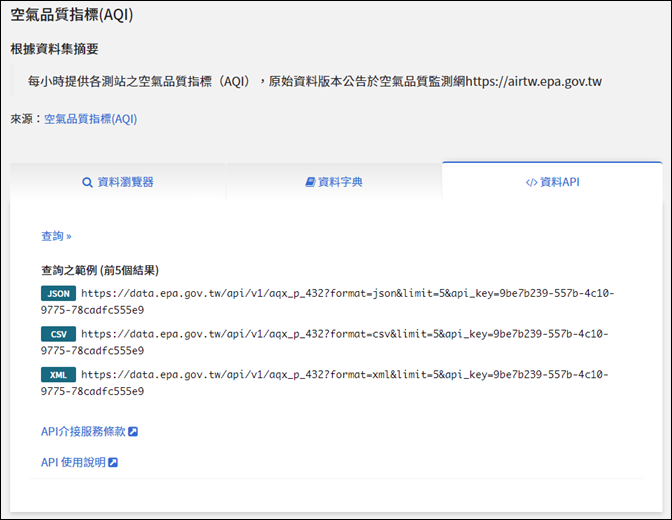672x520 pixels.
Task: Click the book icon in 資料字典 tab
Action: point(310,182)
